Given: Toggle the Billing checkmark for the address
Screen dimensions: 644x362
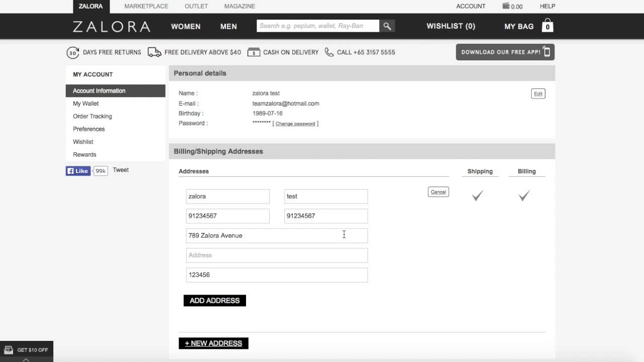Looking at the screenshot, I should 524,196.
